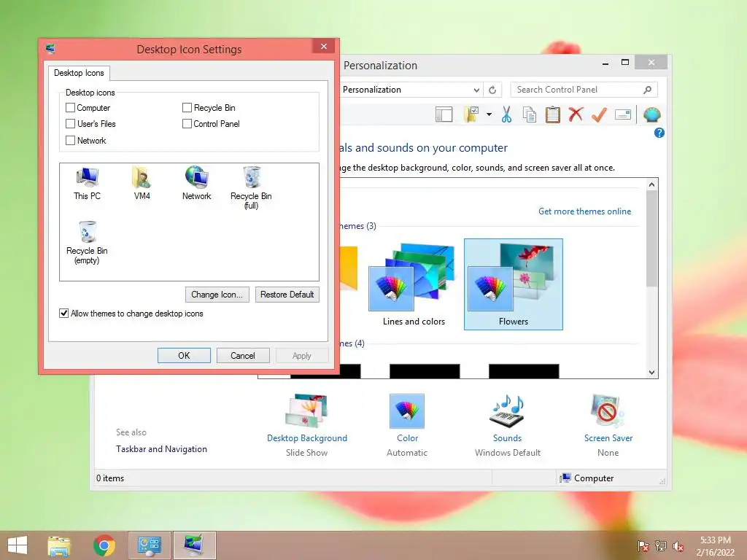Open Taskbar and Navigation link
Viewport: 747px width, 560px height.
[161, 449]
